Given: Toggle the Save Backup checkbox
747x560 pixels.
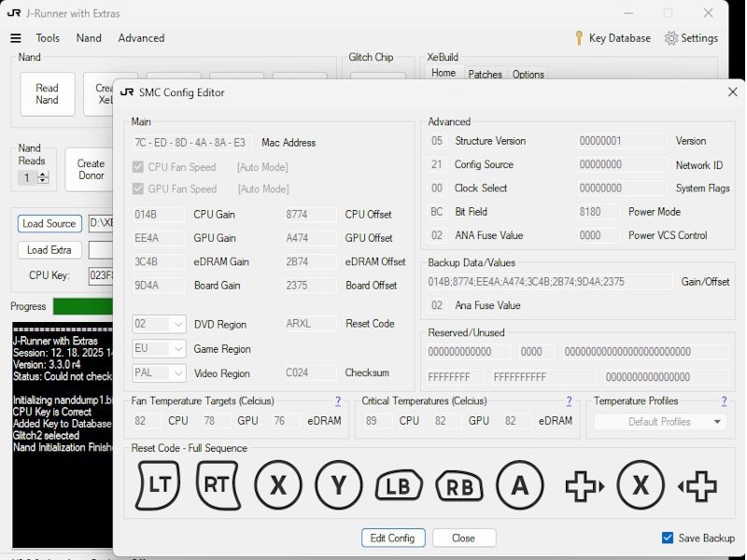Looking at the screenshot, I should tap(668, 538).
